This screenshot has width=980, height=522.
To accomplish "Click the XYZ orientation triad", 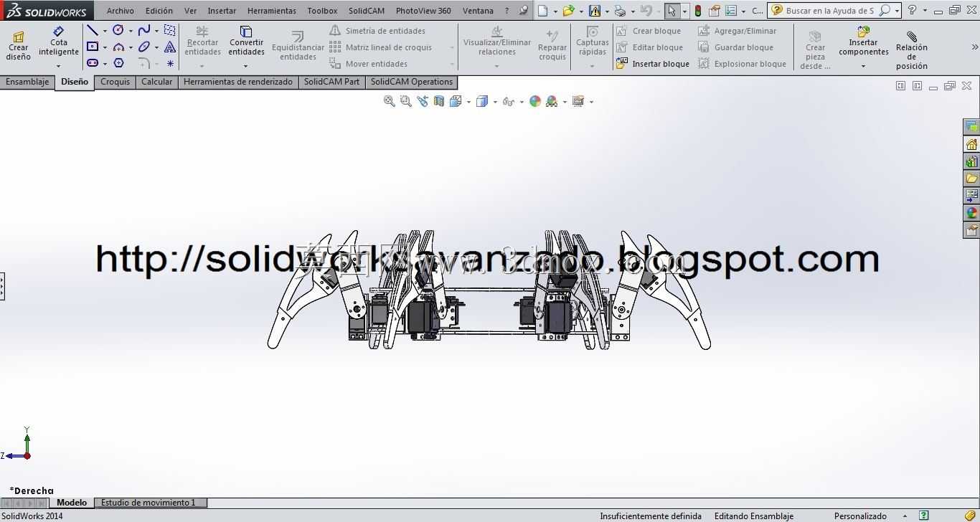I will pyautogui.click(x=17, y=445).
